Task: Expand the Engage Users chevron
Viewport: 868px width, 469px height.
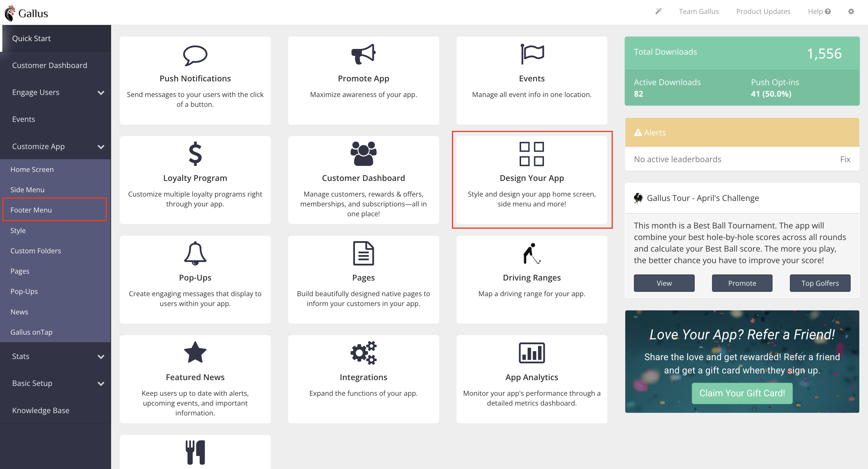Action: click(x=101, y=93)
